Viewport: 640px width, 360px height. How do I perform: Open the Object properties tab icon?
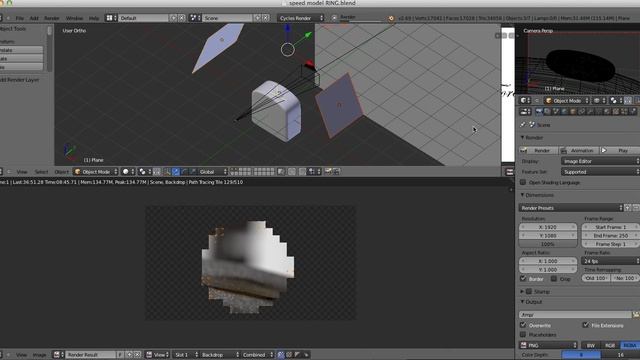point(573,111)
